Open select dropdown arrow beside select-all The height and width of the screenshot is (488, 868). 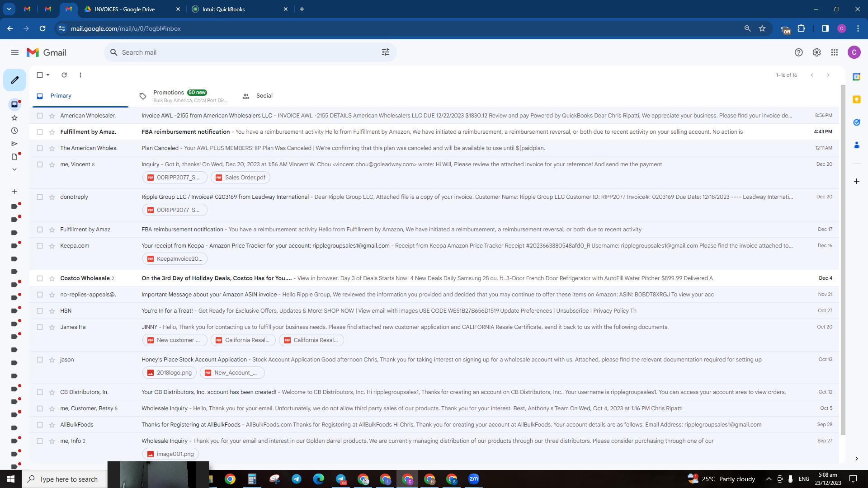[48, 75]
